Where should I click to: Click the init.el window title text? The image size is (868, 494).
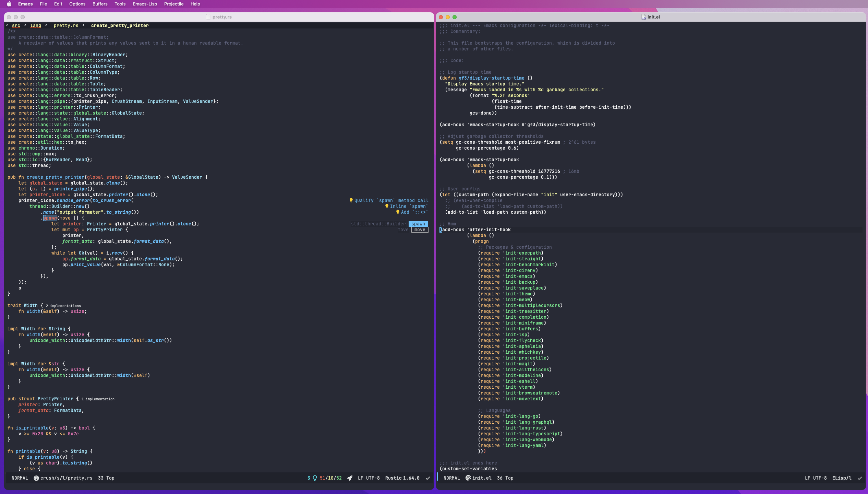click(653, 17)
